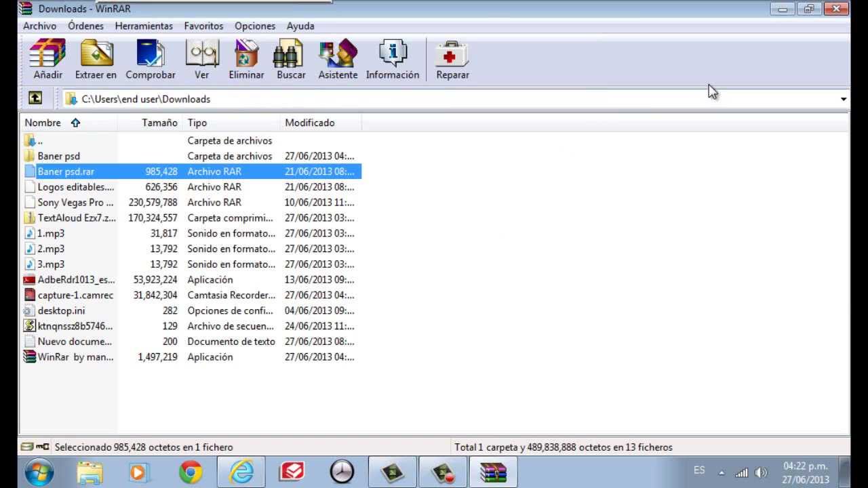868x488 pixels.
Task: Go up one folder level button
Action: (x=35, y=98)
